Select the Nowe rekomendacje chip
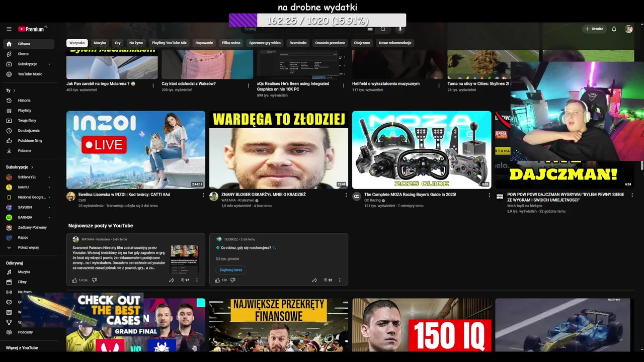This screenshot has width=644, height=362. point(395,43)
